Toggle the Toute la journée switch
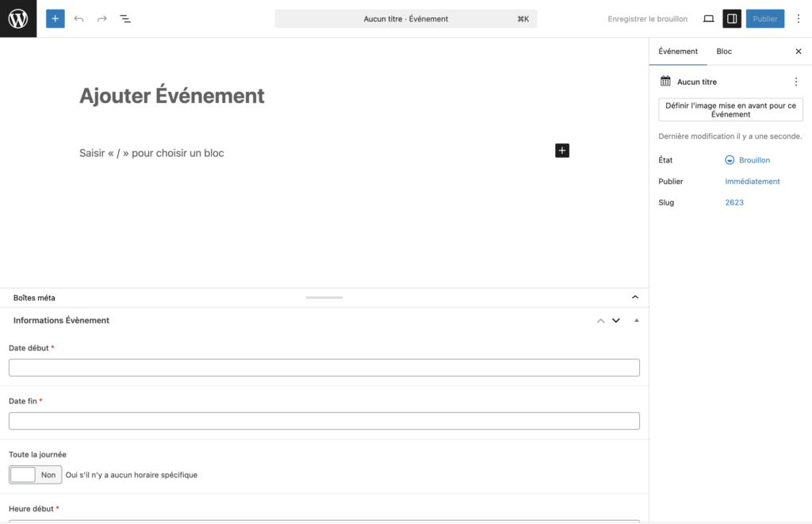812x524 pixels. point(35,475)
